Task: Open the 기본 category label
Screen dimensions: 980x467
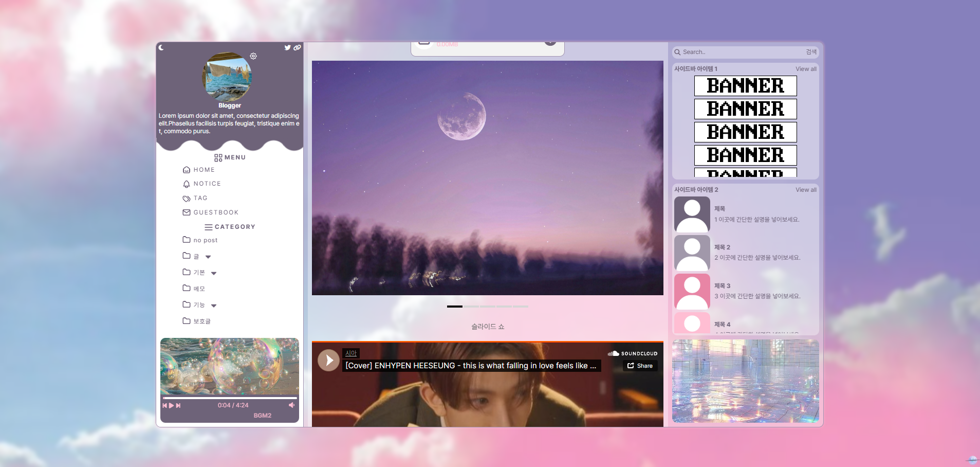Action: 199,273
